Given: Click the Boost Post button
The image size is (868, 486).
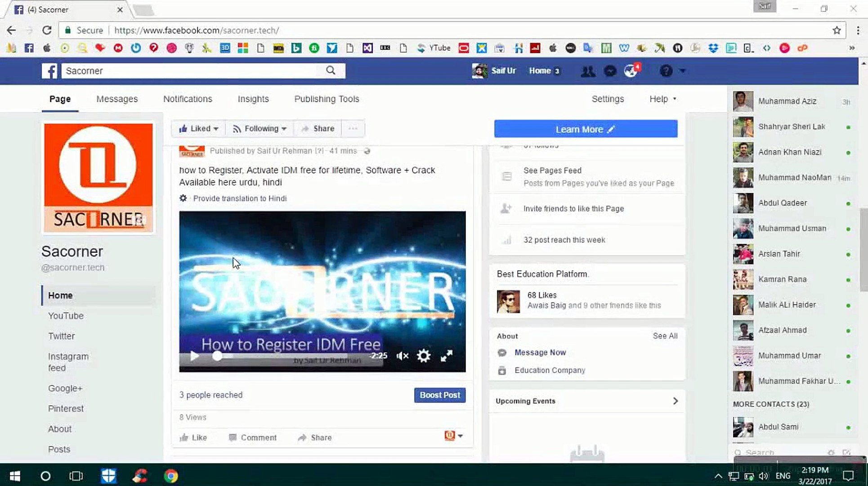Looking at the screenshot, I should click(x=440, y=395).
